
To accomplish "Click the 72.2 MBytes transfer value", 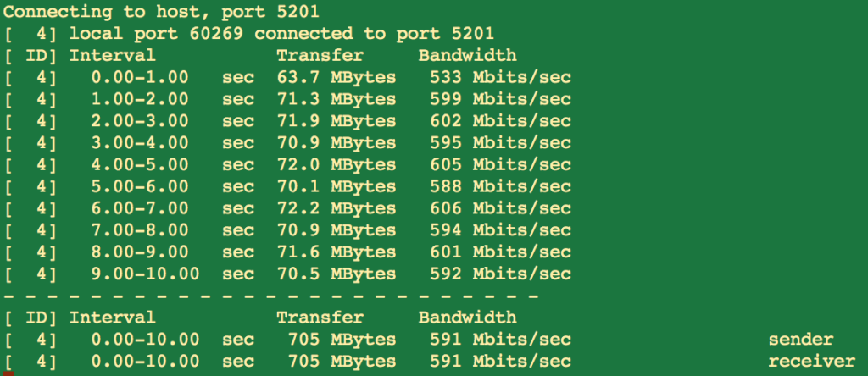I will [337, 208].
